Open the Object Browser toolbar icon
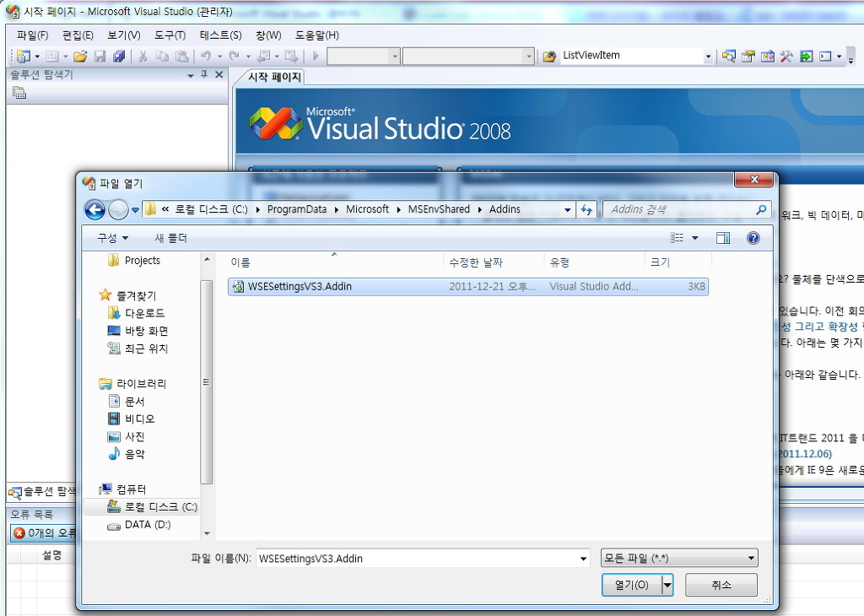The width and height of the screenshot is (864, 616). point(768,56)
